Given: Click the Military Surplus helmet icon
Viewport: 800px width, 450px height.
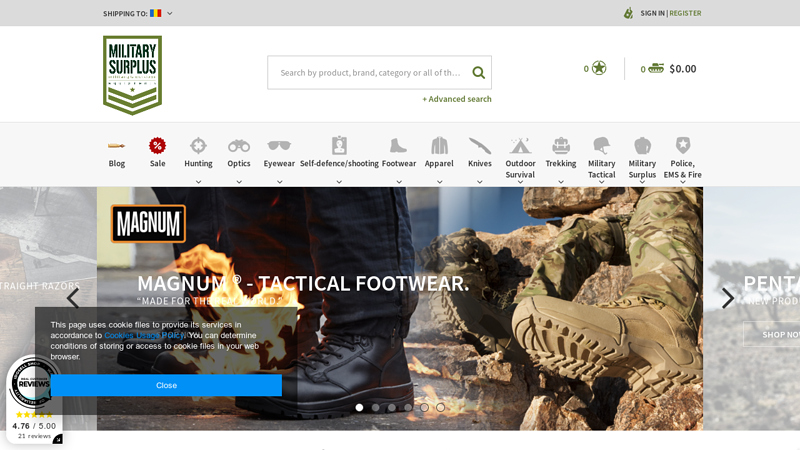Looking at the screenshot, I should click(642, 146).
